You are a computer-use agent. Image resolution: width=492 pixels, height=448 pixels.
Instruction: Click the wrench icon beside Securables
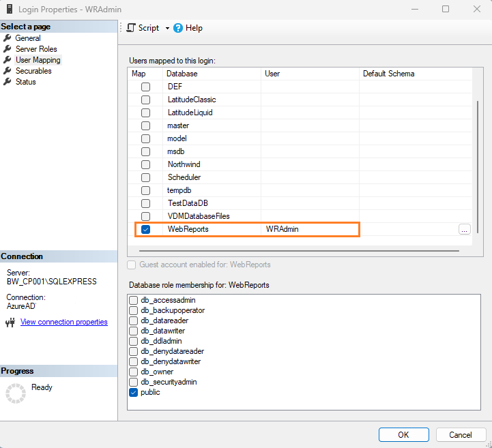point(8,71)
